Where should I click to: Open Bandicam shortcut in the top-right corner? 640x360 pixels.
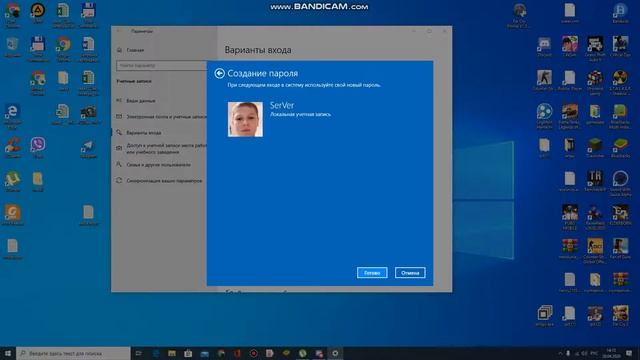pyautogui.click(x=620, y=13)
